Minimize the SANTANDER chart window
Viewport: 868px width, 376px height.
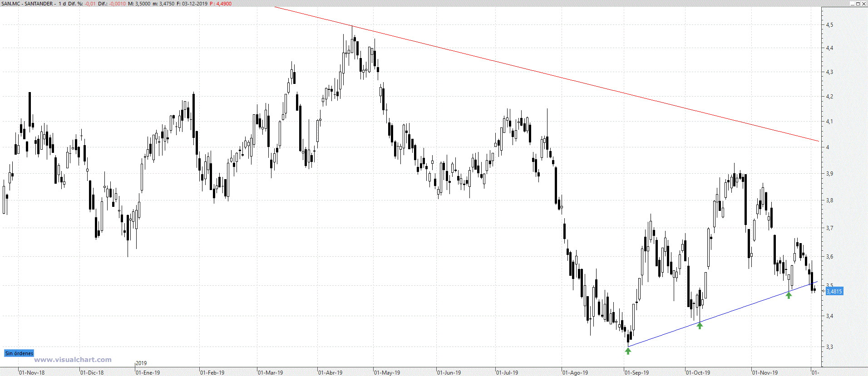click(852, 4)
